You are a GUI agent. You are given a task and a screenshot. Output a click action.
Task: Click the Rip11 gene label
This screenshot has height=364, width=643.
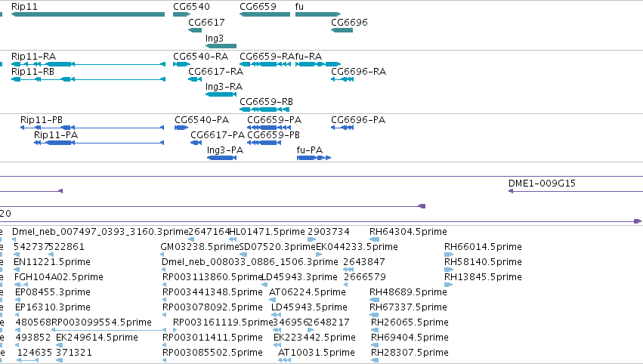click(24, 7)
